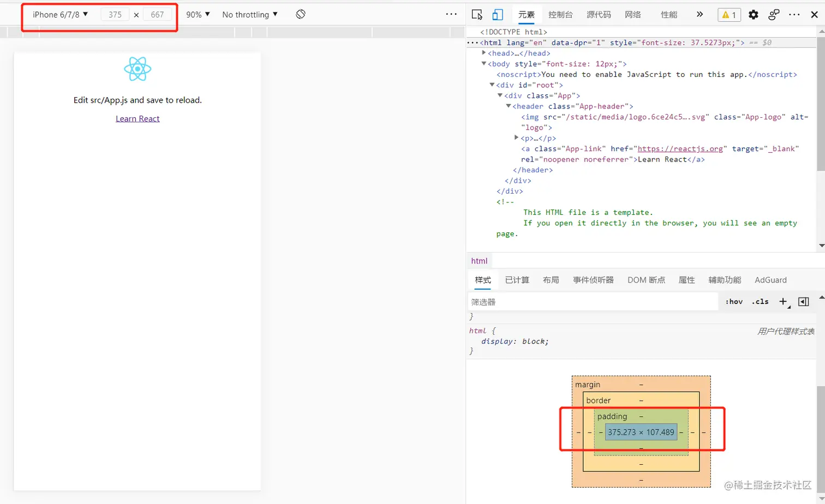Click the 筛选器 filter input field
Image resolution: width=825 pixels, height=504 pixels.
point(593,302)
